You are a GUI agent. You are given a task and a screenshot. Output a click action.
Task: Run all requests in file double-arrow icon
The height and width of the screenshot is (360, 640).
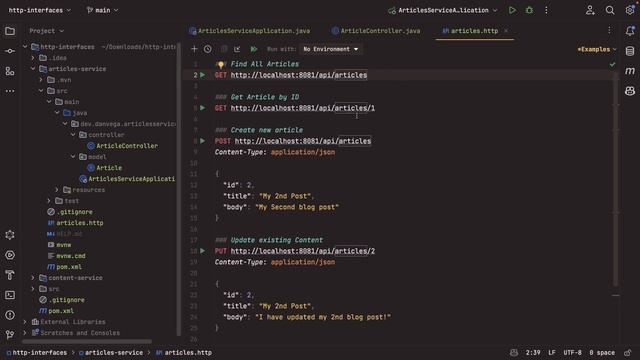tap(253, 49)
